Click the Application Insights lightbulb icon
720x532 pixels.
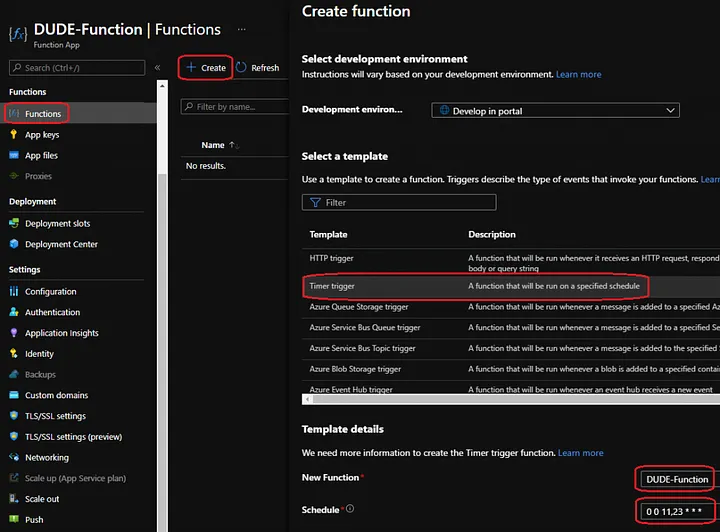(14, 333)
